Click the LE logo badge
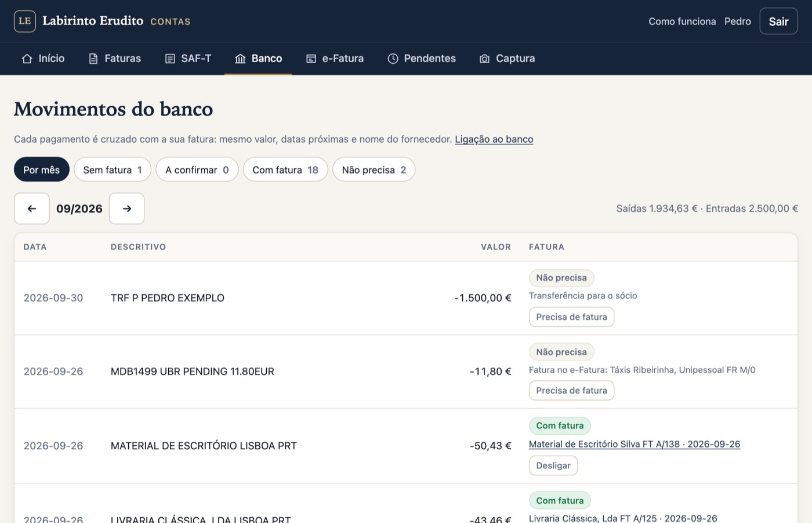The height and width of the screenshot is (523, 812). coord(25,21)
